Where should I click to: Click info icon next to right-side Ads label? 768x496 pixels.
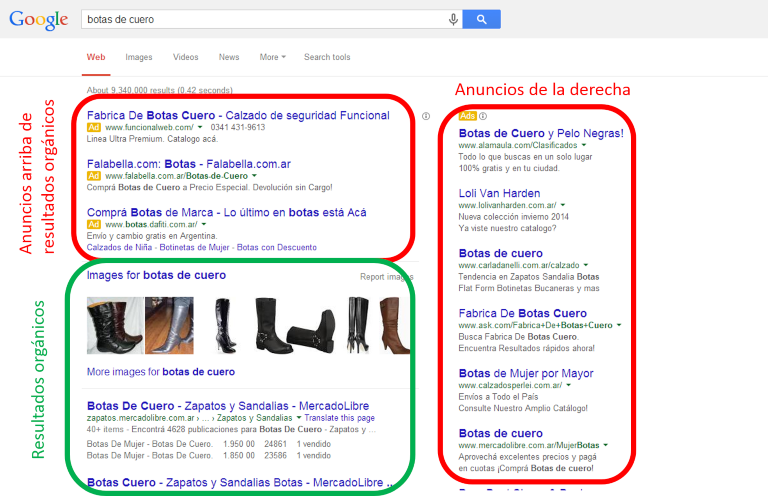[483, 116]
